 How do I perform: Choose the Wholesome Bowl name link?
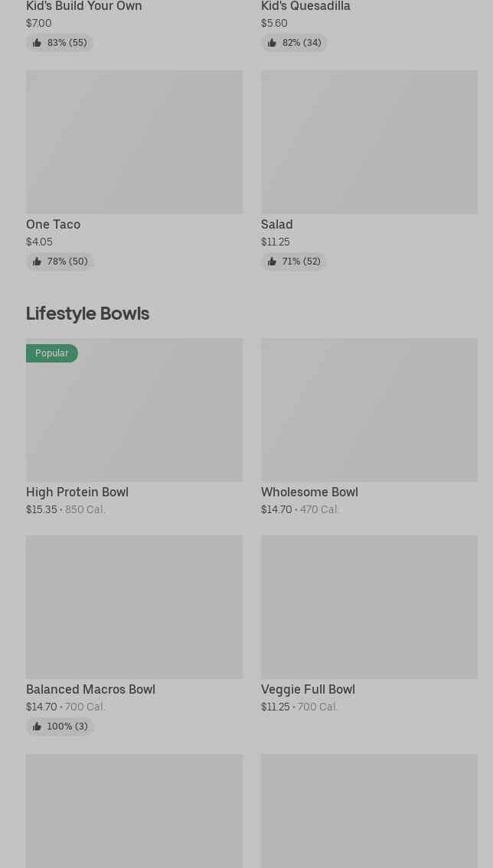(x=309, y=493)
